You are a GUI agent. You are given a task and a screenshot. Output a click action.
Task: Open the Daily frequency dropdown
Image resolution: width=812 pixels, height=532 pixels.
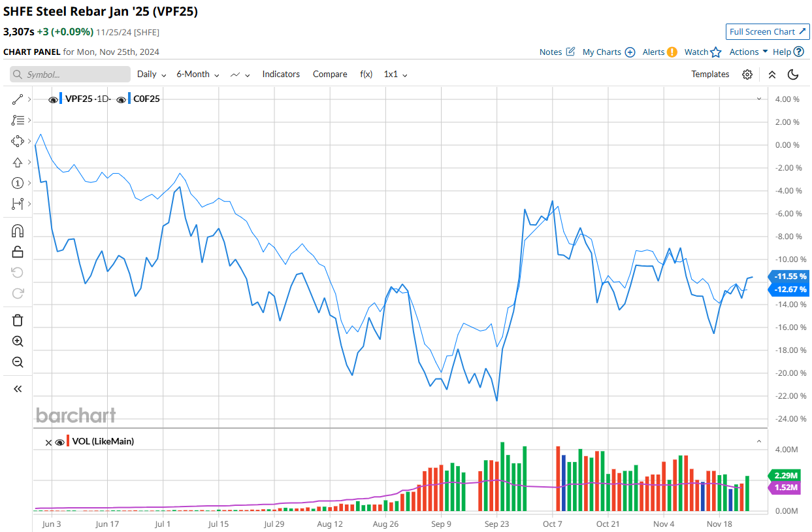(x=152, y=75)
